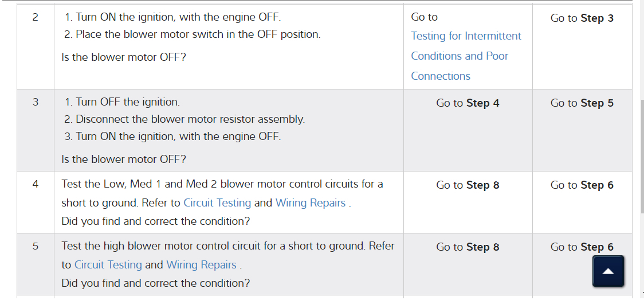Click 'Go to Step 4' in row 3
The height and width of the screenshot is (300, 644).
point(468,103)
